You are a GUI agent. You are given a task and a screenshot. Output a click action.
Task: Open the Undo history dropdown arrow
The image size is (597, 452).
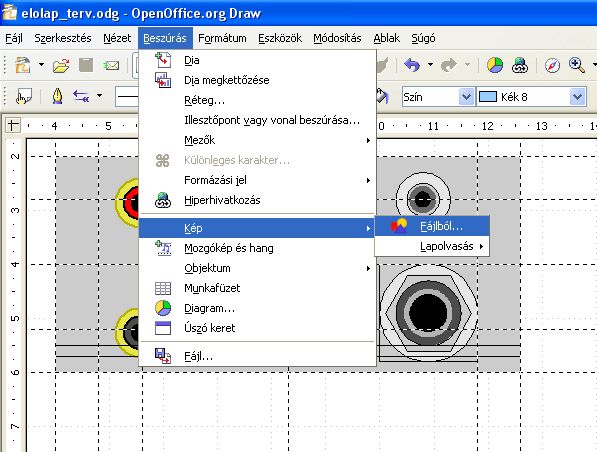point(430,65)
